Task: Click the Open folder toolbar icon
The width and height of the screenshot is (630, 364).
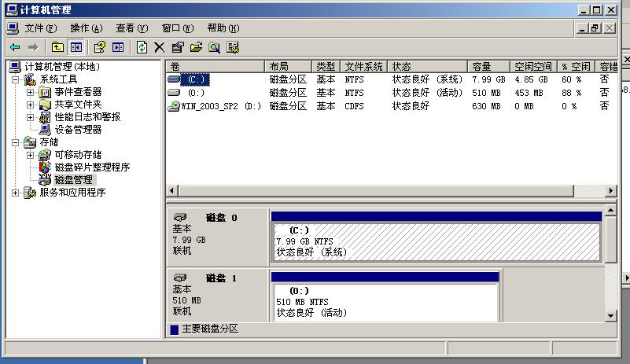Action: [196, 47]
